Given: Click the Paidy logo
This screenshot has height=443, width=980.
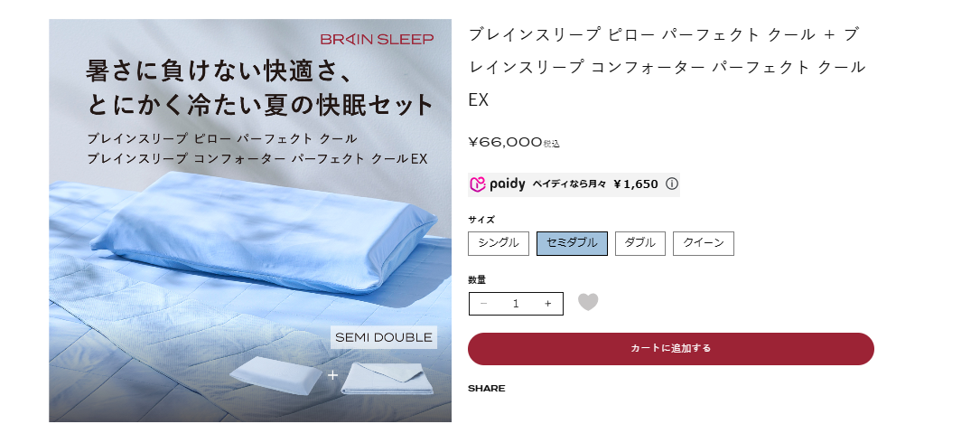Looking at the screenshot, I should click(498, 184).
